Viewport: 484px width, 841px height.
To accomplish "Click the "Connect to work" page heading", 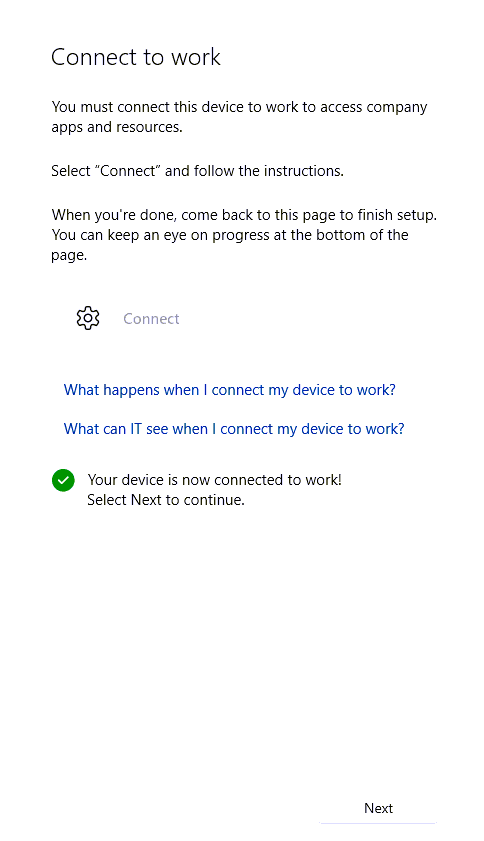I will tap(136, 57).
